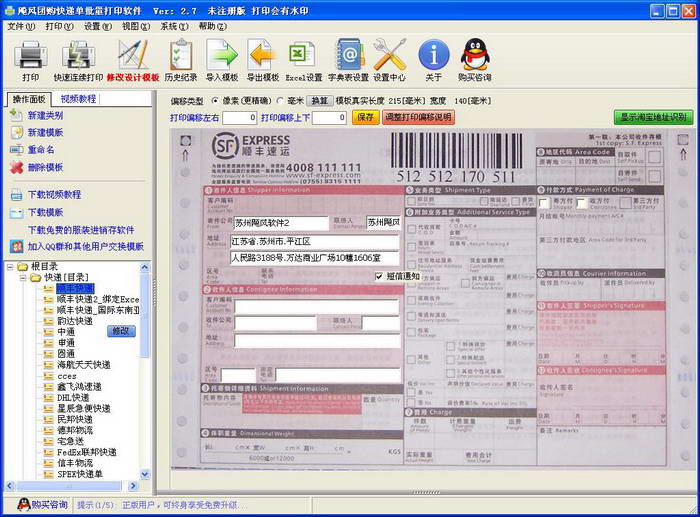
Task: Select 申通 tree item
Action: (x=66, y=343)
